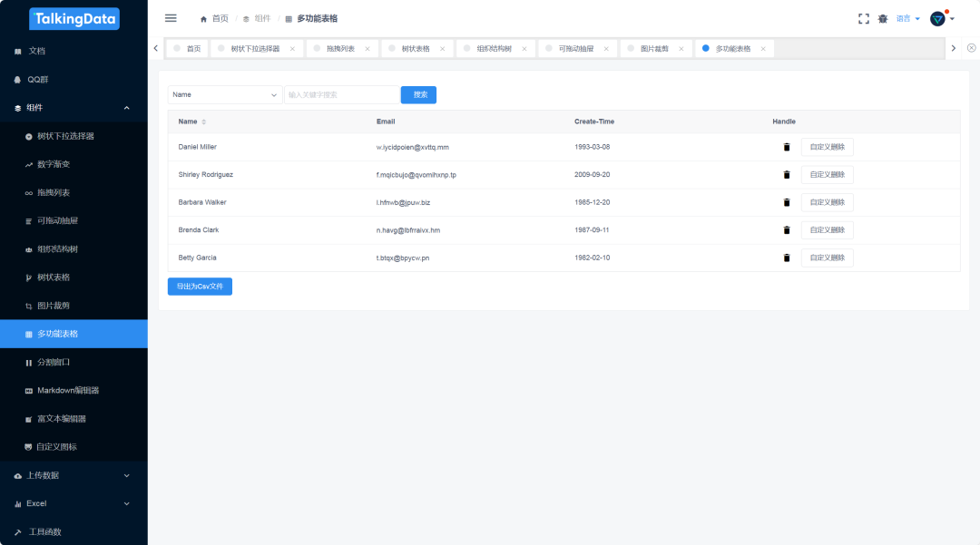The height and width of the screenshot is (545, 980).
Task: Open 拖拽列表 in the sidebar
Action: pyautogui.click(x=73, y=193)
